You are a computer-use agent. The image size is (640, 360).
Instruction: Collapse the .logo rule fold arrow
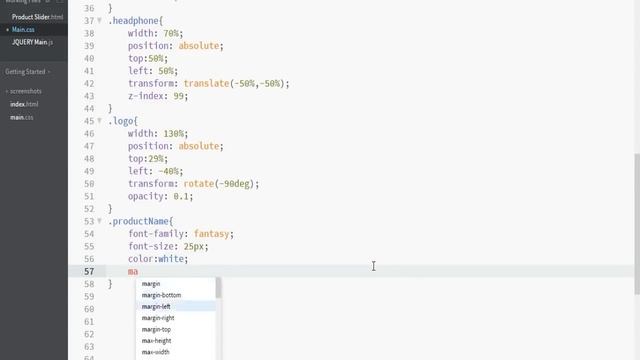coord(99,121)
